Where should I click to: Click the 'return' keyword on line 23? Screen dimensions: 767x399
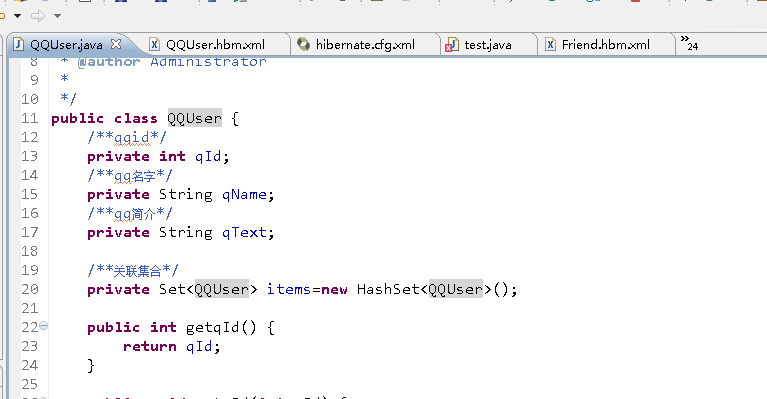(x=150, y=347)
